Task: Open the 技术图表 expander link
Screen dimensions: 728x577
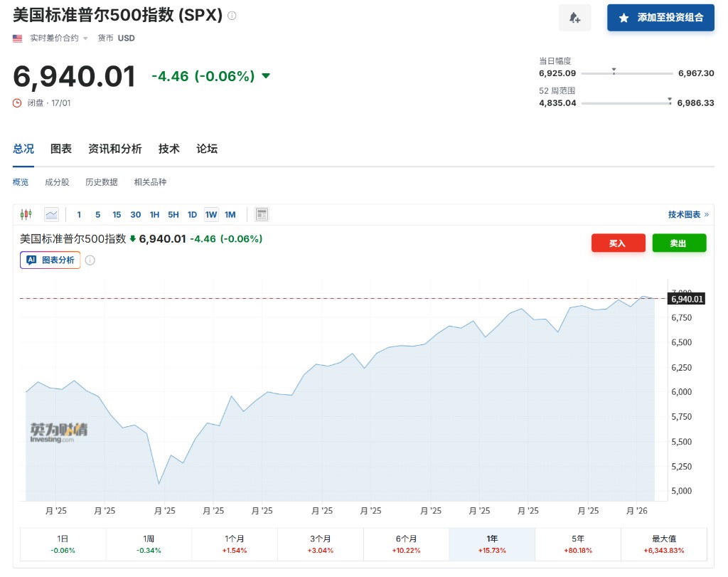Action: 687,215
